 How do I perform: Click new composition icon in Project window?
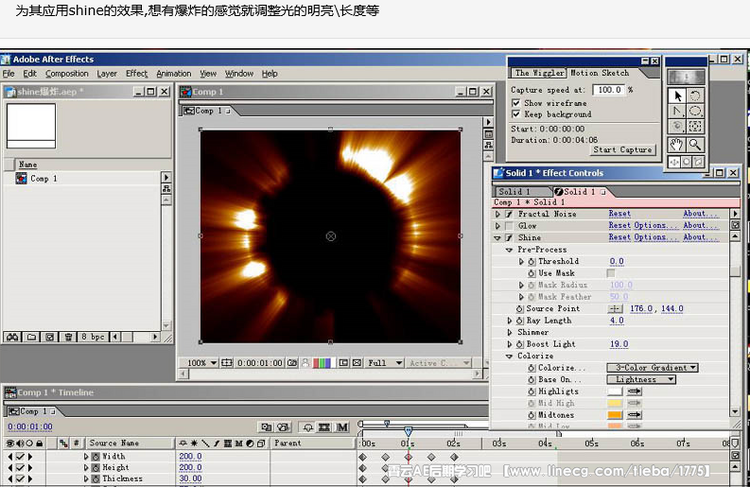pyautogui.click(x=49, y=337)
